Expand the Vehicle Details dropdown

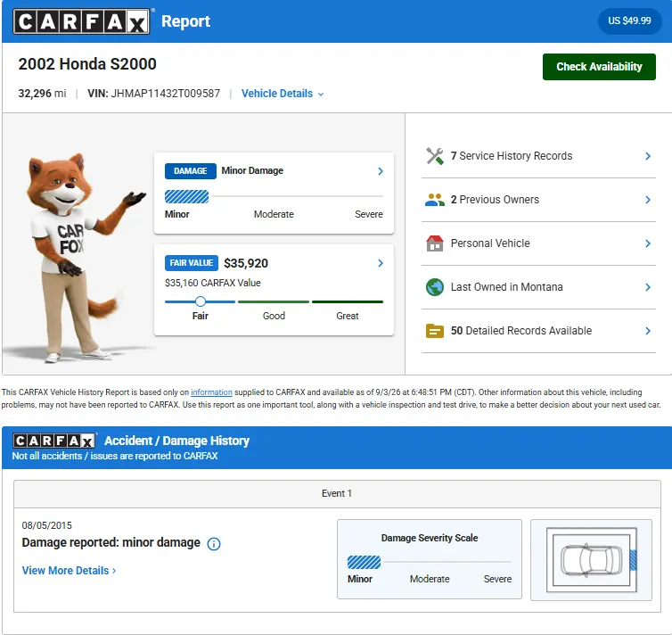[x=283, y=94]
